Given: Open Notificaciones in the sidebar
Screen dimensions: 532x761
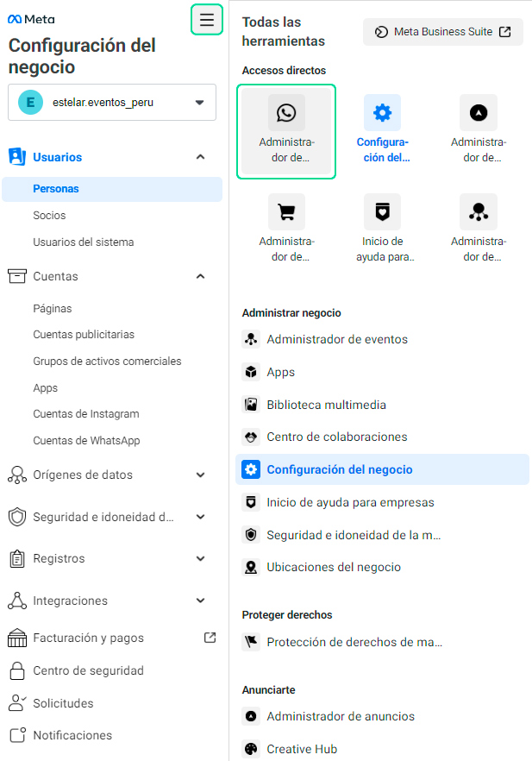Looking at the screenshot, I should pyautogui.click(x=72, y=735).
